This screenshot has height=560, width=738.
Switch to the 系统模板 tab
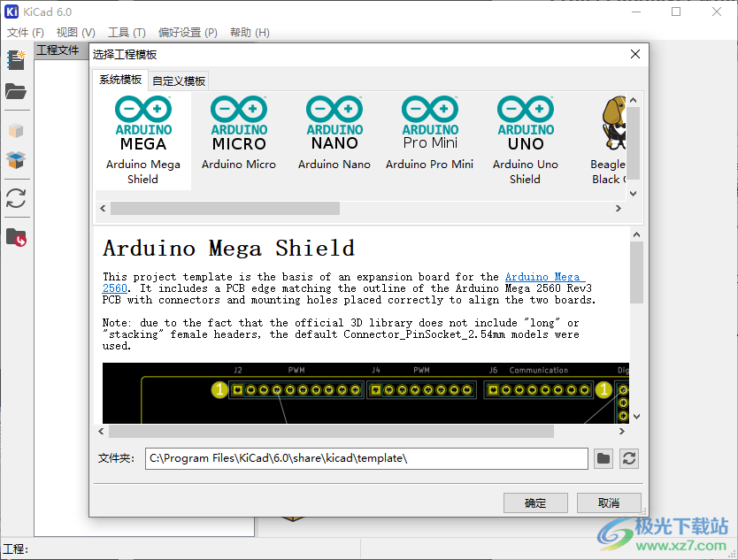coord(120,81)
